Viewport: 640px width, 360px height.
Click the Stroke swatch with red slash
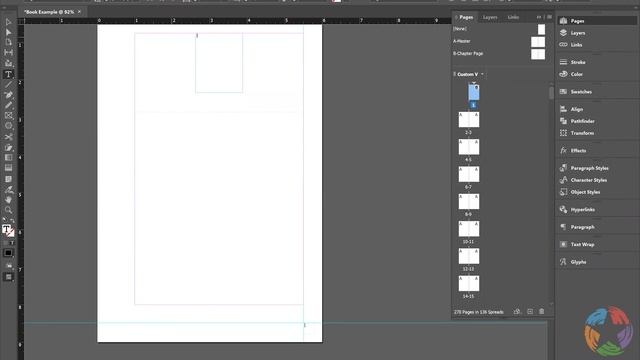11,233
